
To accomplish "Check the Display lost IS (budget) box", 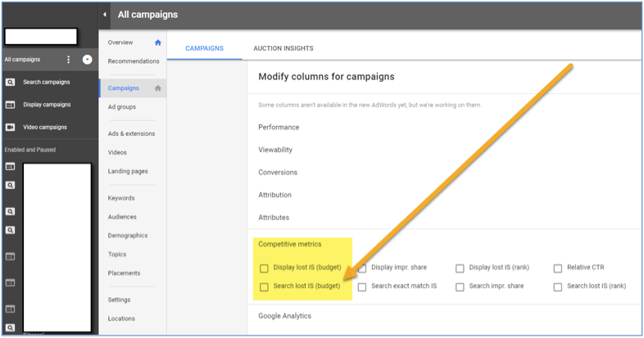I will point(264,268).
